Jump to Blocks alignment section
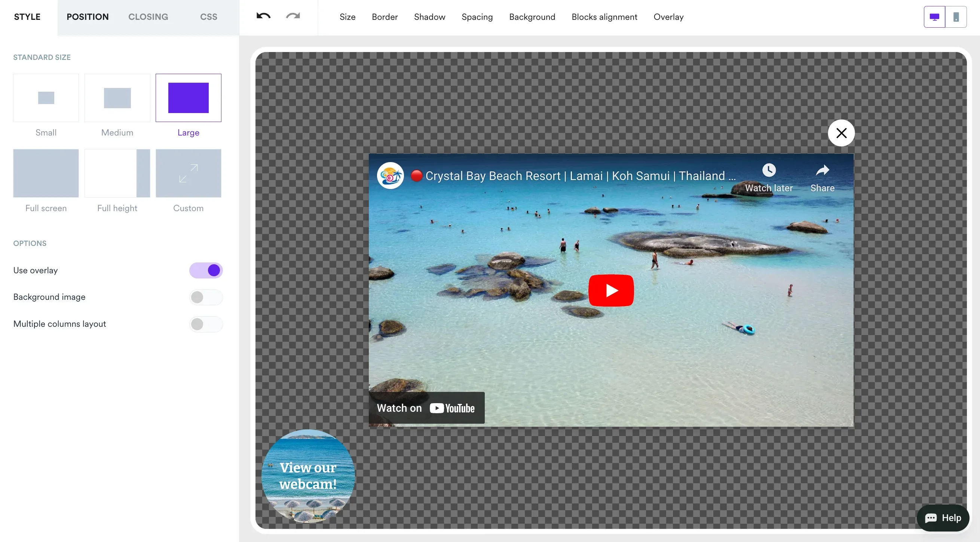Image resolution: width=980 pixels, height=542 pixels. pyautogui.click(x=604, y=17)
